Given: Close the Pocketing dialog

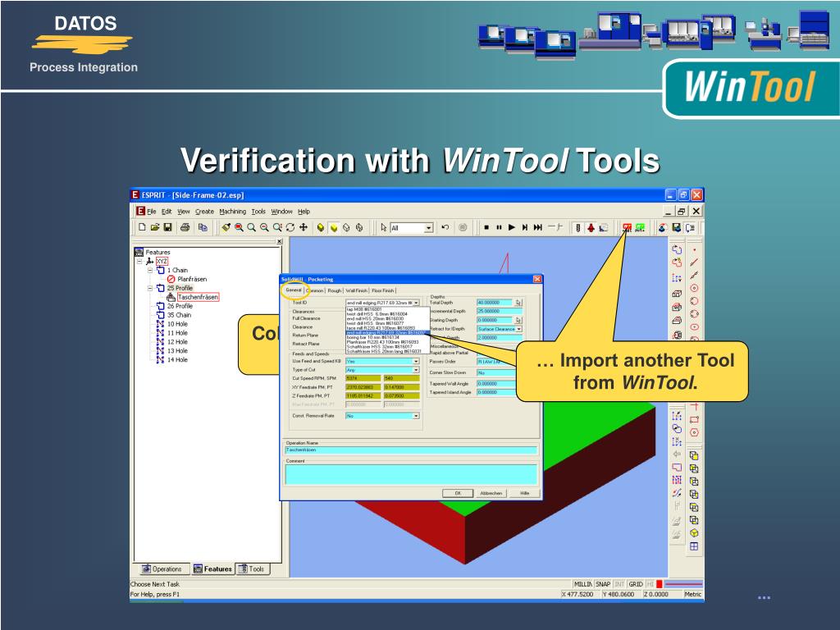Looking at the screenshot, I should point(537,279).
